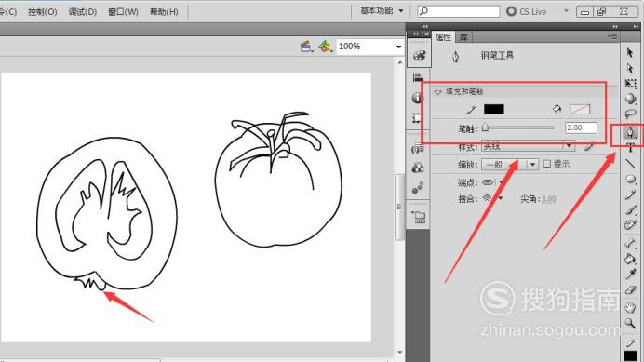The height and width of the screenshot is (362, 644).
Task: Open the Components panel icon
Action: pos(418,168)
